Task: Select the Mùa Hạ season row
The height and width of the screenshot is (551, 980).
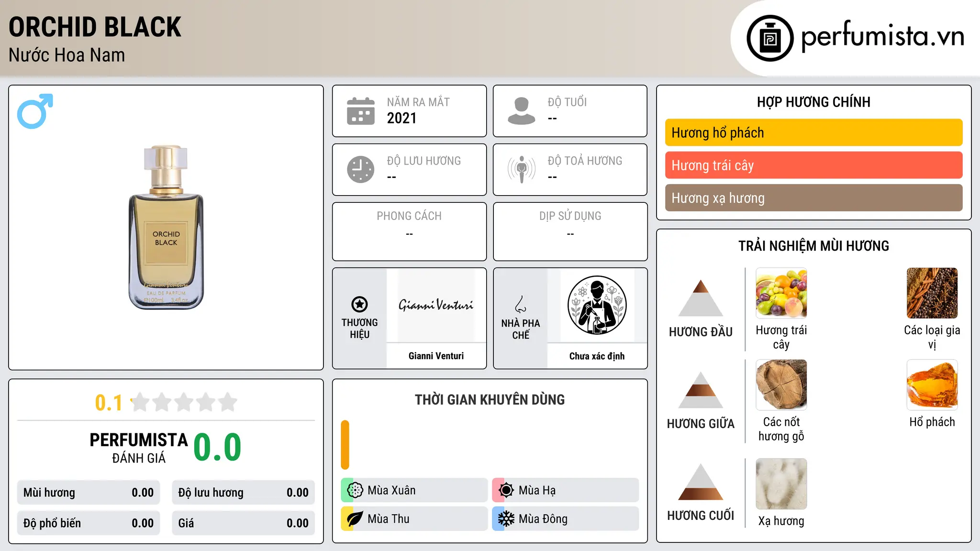Action: pos(565,490)
